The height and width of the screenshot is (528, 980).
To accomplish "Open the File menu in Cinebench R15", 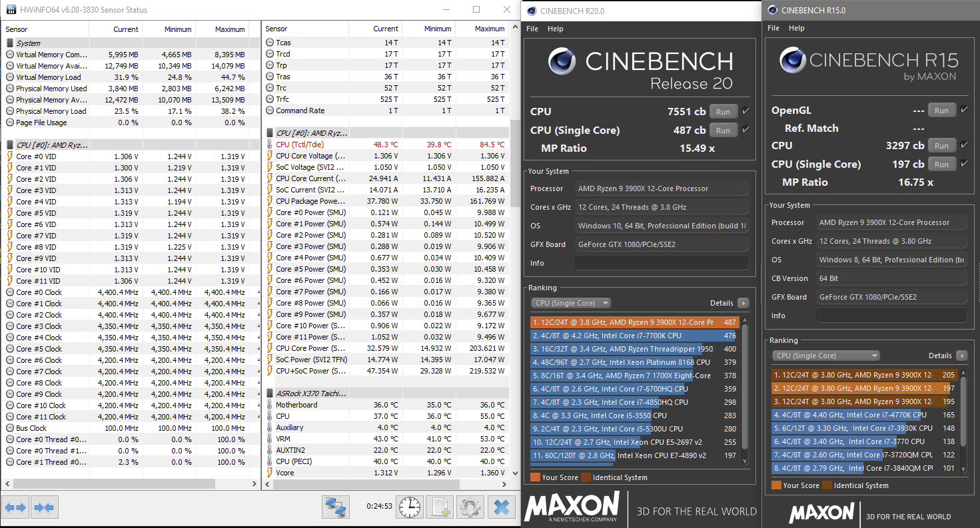I will (773, 28).
